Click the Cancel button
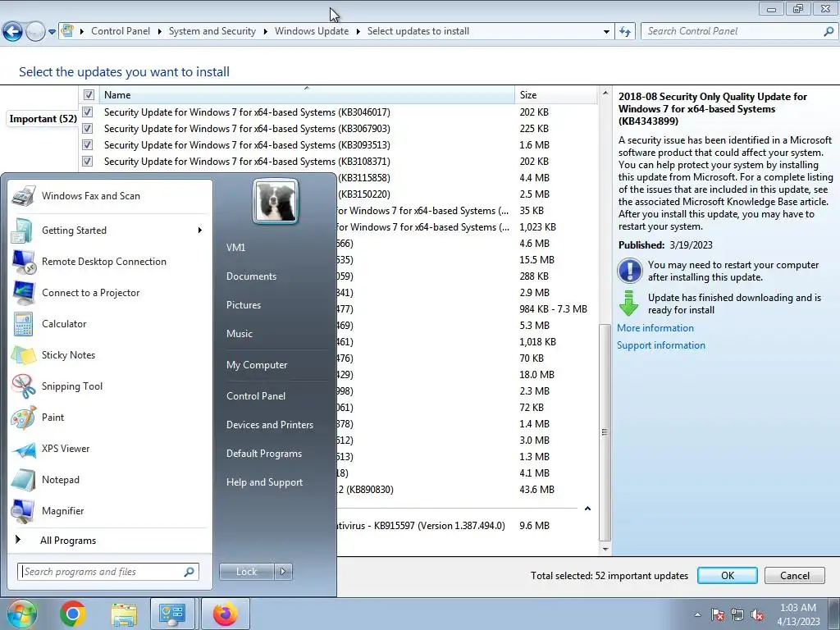840x630 pixels. pyautogui.click(x=794, y=575)
